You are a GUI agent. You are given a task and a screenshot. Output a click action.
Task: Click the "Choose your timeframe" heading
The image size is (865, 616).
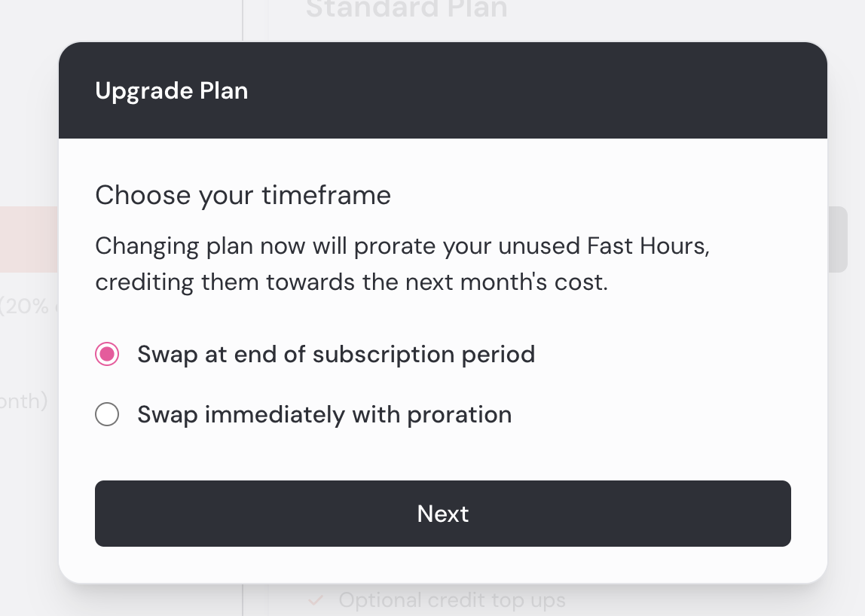pos(243,195)
